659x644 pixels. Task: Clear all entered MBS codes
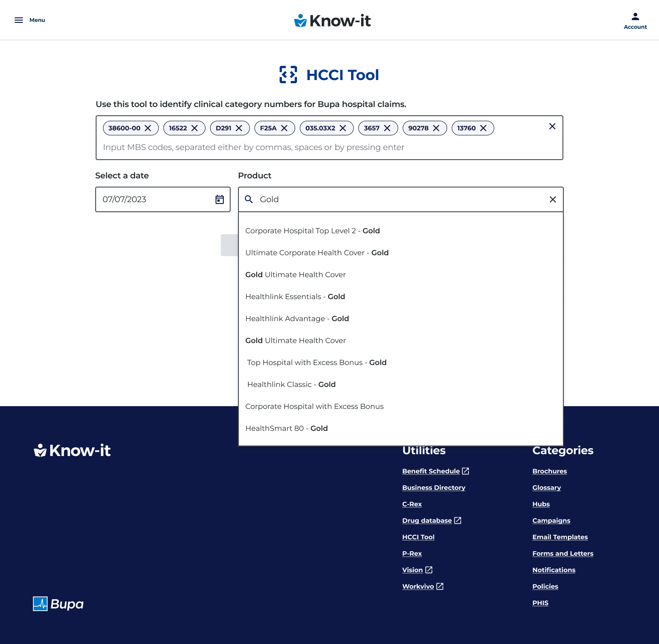552,126
